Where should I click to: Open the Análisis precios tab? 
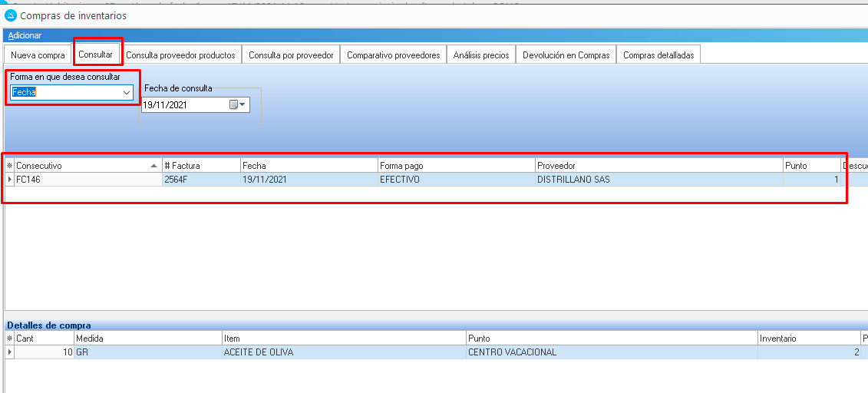click(480, 55)
